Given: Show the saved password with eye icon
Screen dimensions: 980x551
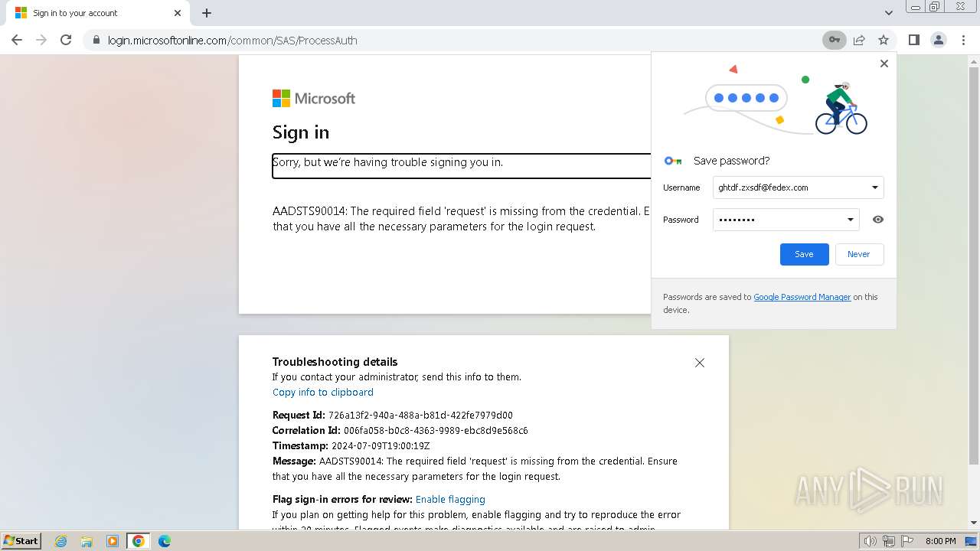Looking at the screenshot, I should (x=878, y=220).
